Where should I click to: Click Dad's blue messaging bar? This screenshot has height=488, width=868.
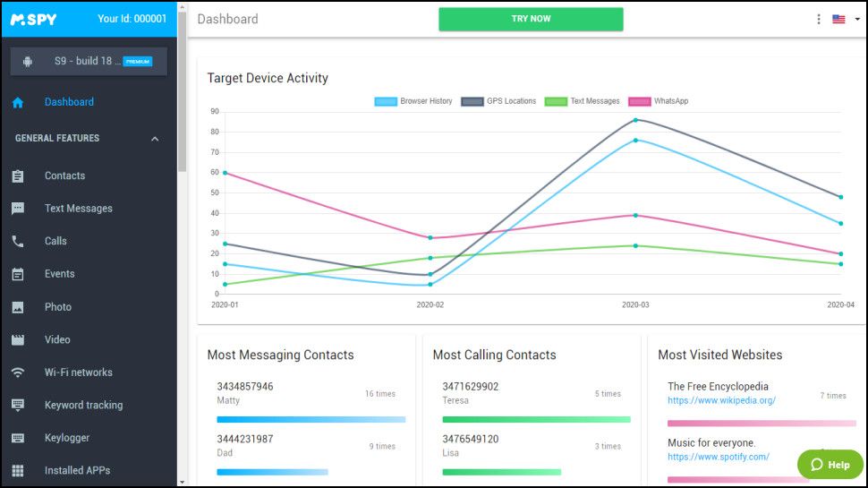(x=272, y=473)
